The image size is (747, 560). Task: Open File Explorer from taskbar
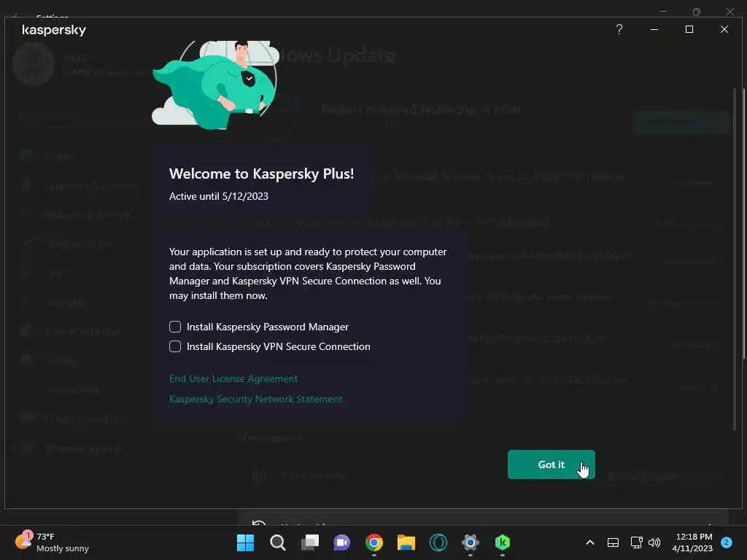pos(406,542)
